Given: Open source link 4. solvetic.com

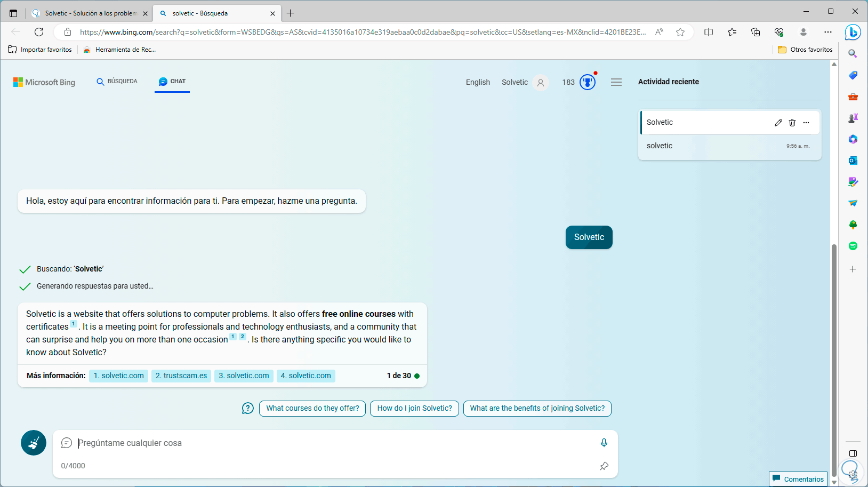Looking at the screenshot, I should (x=306, y=376).
